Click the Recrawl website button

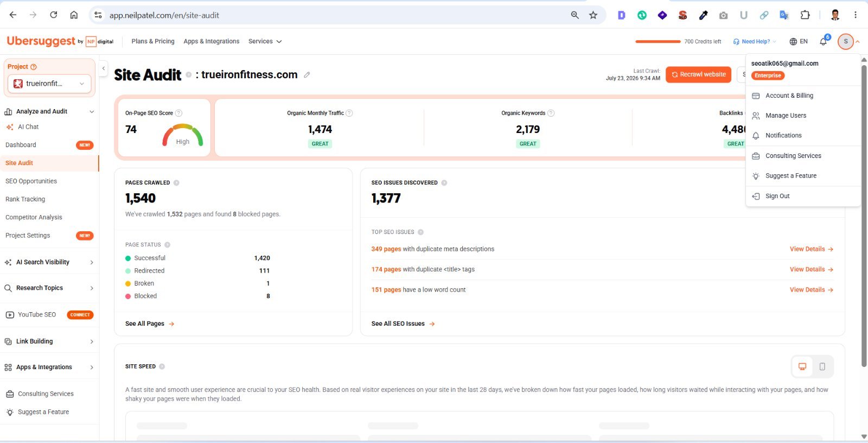click(x=698, y=74)
